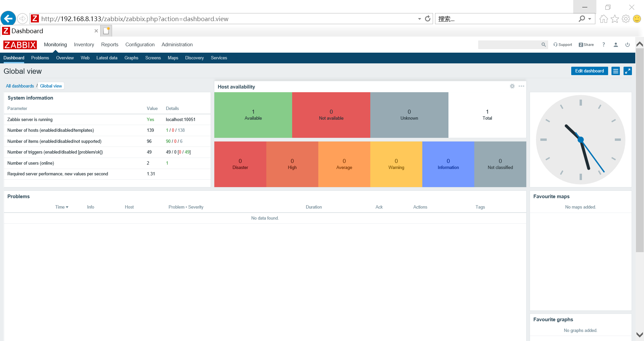Switch to the Graphs submenu tab
The width and height of the screenshot is (644, 341).
[131, 58]
